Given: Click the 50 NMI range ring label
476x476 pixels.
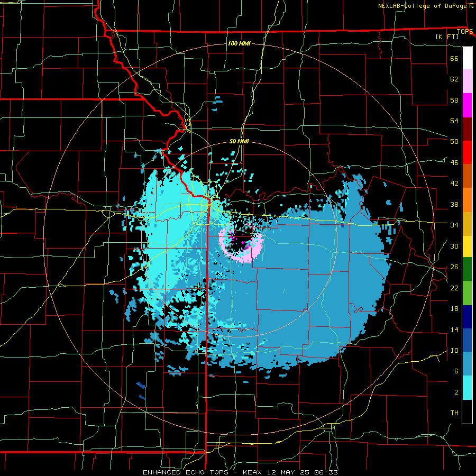Looking at the screenshot, I should (x=239, y=141).
